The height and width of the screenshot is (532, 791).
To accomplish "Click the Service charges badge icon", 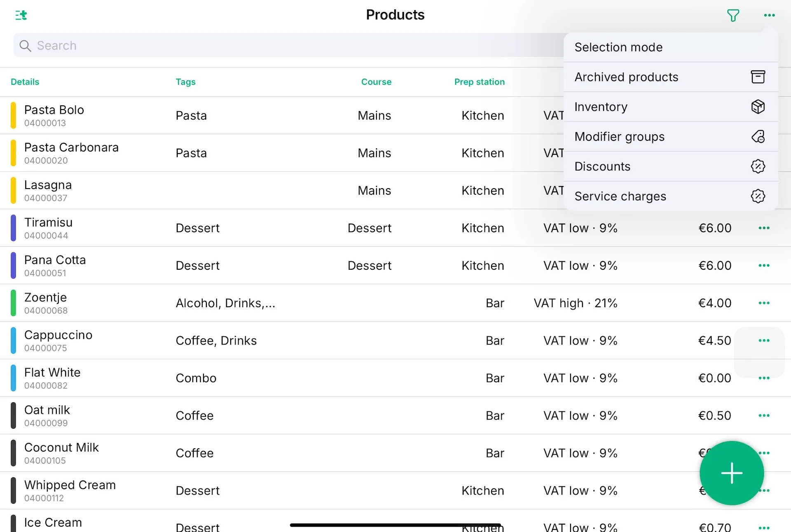I will 758,196.
